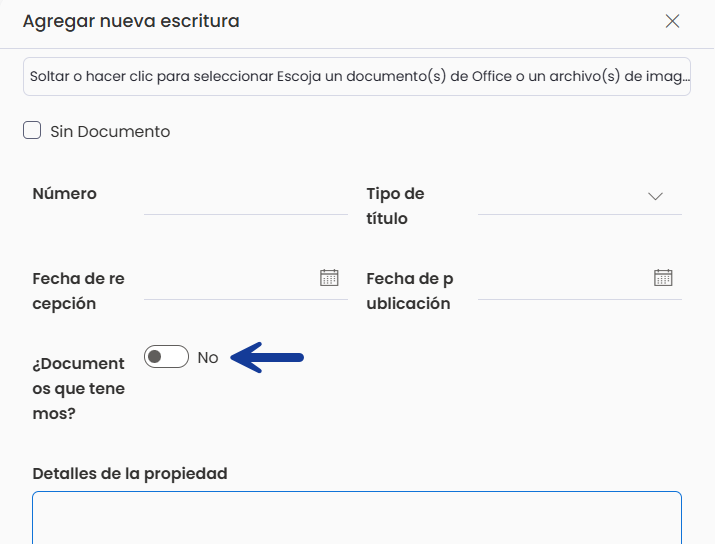Tick the Sin Documento checkbox

tap(32, 130)
